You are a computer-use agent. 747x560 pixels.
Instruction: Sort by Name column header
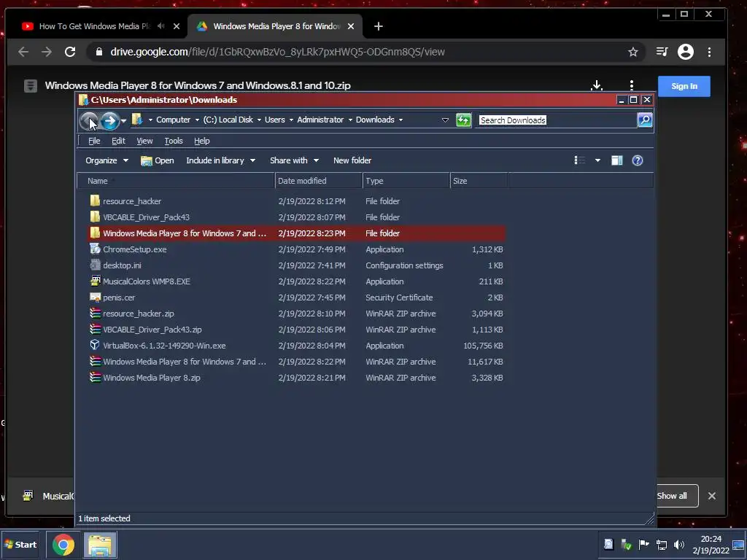177,181
